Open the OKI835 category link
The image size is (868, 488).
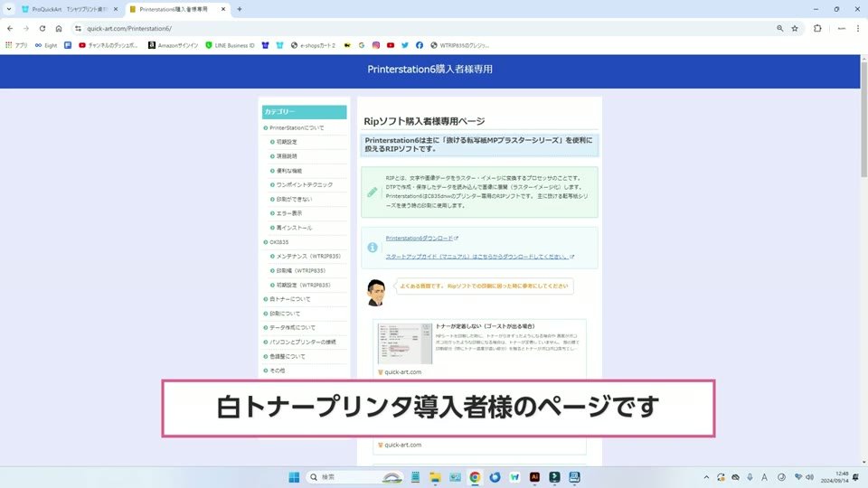(278, 242)
